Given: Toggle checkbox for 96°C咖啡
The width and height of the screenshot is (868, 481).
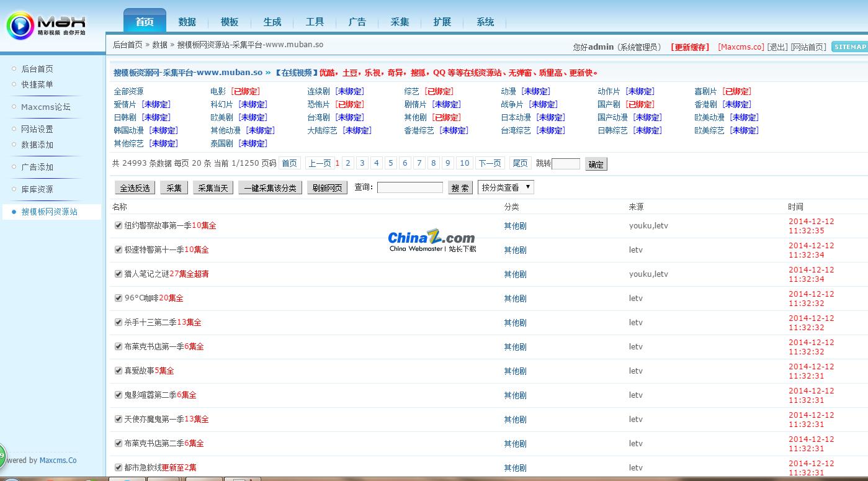Looking at the screenshot, I should pos(119,298).
